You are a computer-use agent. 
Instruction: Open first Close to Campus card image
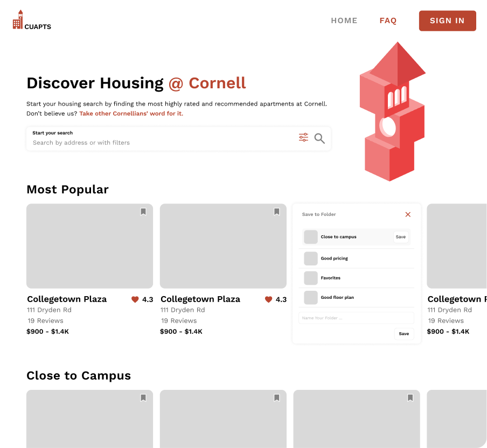click(90, 419)
